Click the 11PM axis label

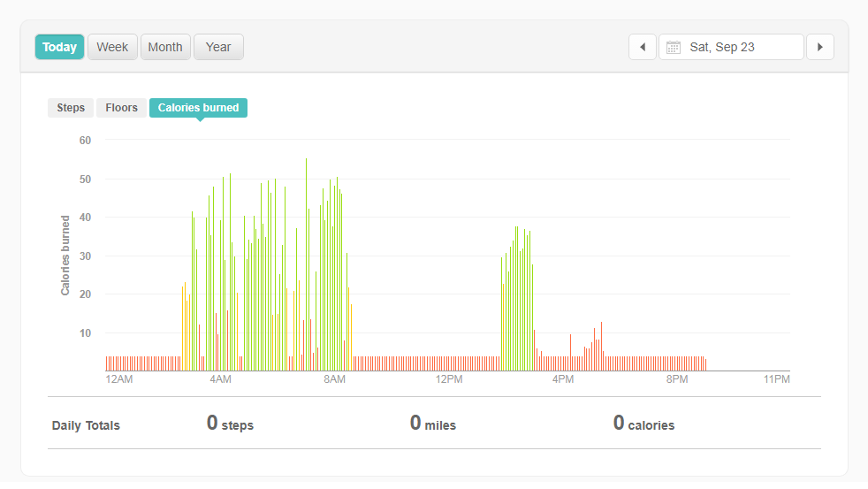click(777, 379)
